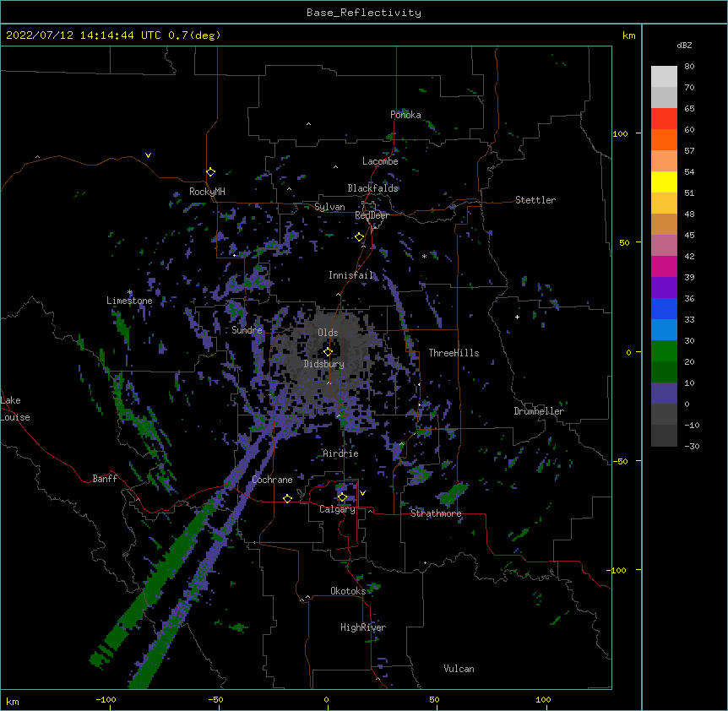Image resolution: width=728 pixels, height=711 pixels.
Task: Click the RockyMH label
Action: click(207, 192)
